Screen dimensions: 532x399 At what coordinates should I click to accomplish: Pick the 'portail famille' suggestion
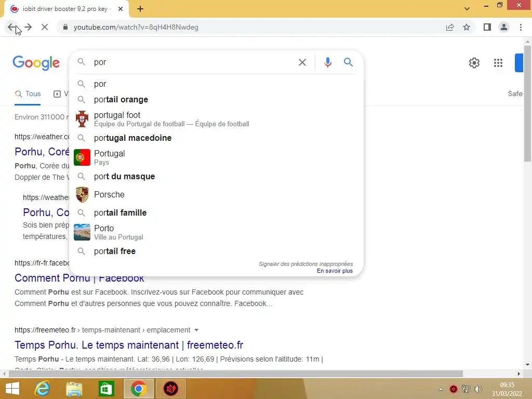pos(216,212)
